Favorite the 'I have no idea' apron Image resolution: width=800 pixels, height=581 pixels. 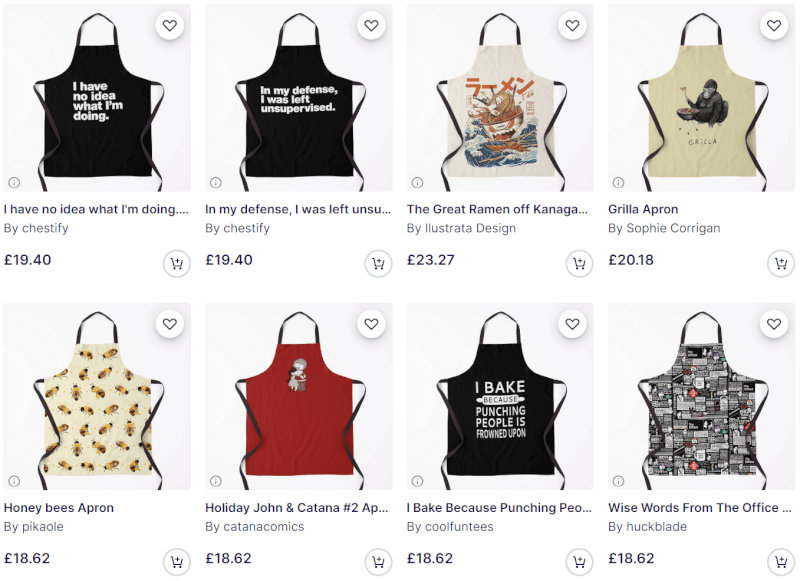pos(170,25)
